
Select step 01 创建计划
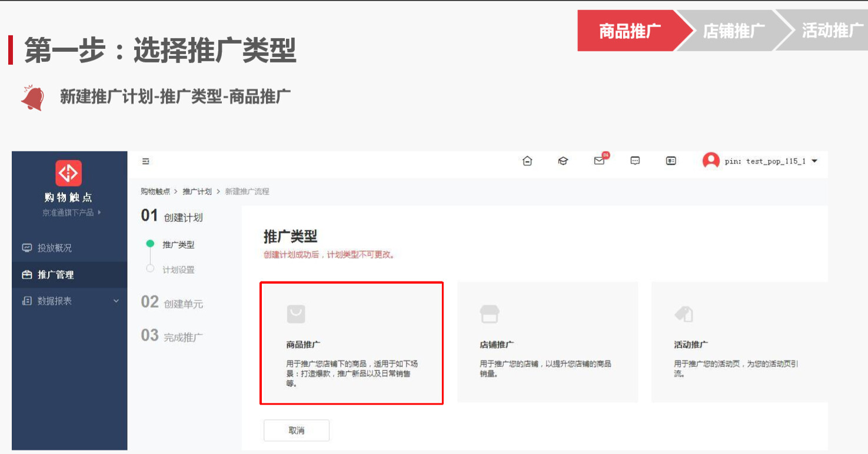pyautogui.click(x=172, y=216)
